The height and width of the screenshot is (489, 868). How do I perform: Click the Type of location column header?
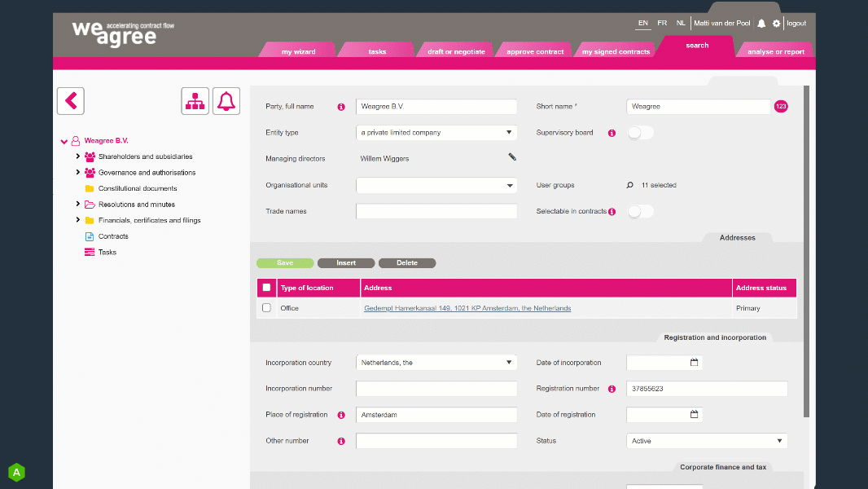(318, 288)
